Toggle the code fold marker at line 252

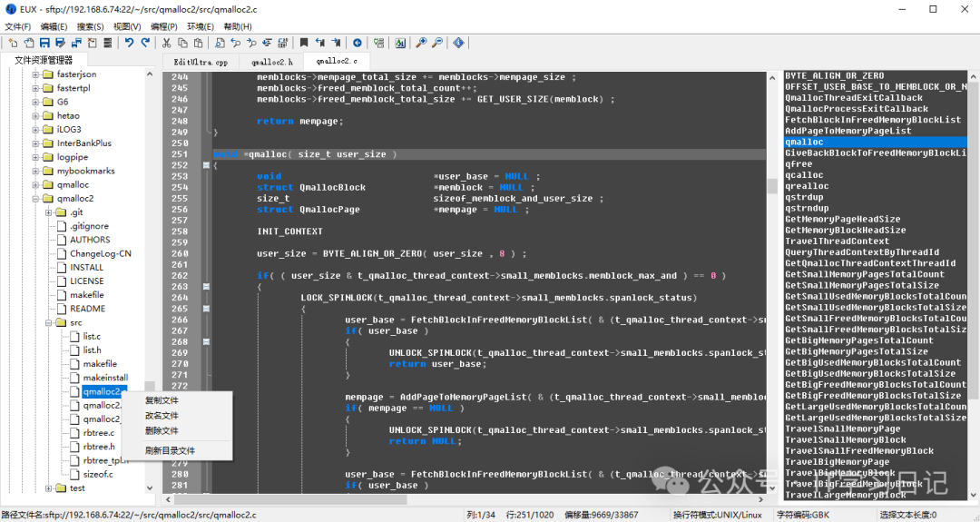pos(206,165)
